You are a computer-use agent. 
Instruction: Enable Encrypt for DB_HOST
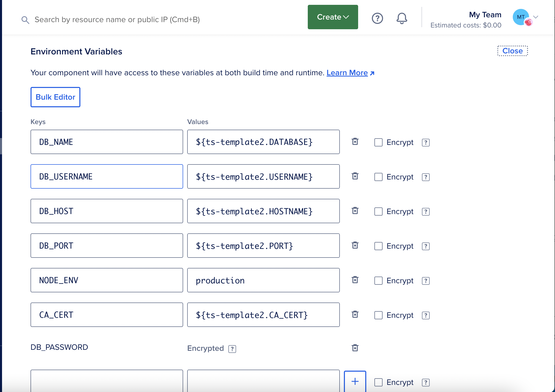click(378, 212)
